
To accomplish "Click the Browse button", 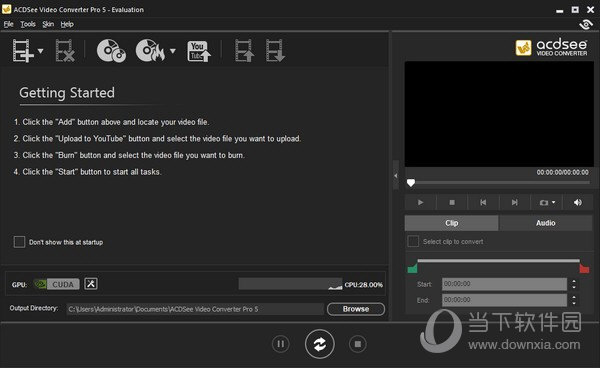I will click(x=356, y=309).
